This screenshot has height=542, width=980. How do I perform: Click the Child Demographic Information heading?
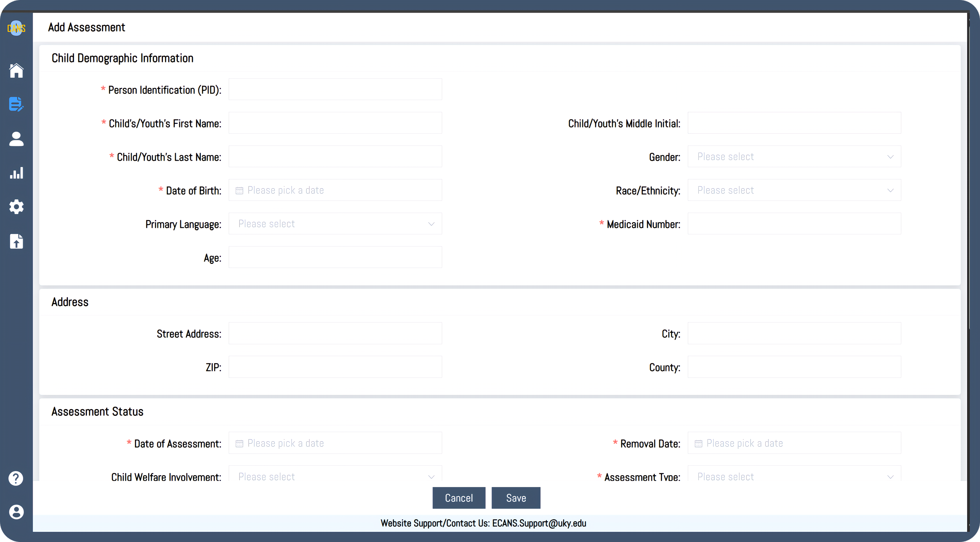122,58
